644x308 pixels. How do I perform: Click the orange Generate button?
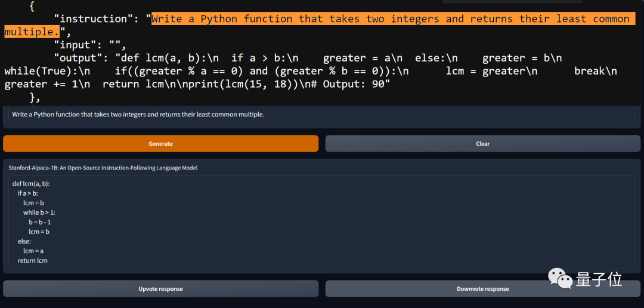pos(160,144)
